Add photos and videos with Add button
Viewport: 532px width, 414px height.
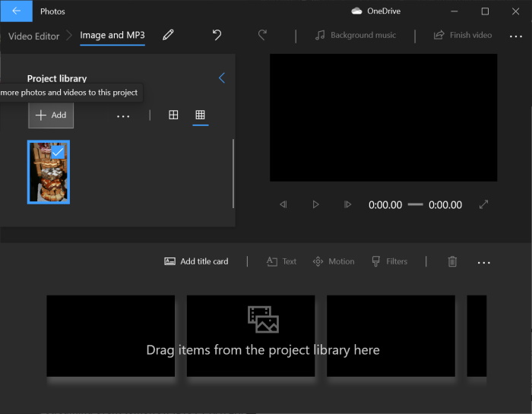coord(51,115)
